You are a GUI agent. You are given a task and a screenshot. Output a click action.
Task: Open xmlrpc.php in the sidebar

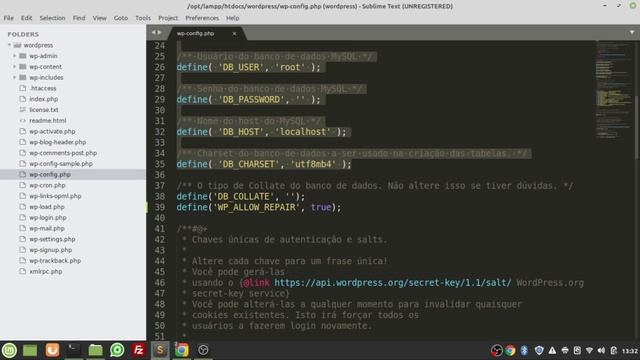coord(46,271)
